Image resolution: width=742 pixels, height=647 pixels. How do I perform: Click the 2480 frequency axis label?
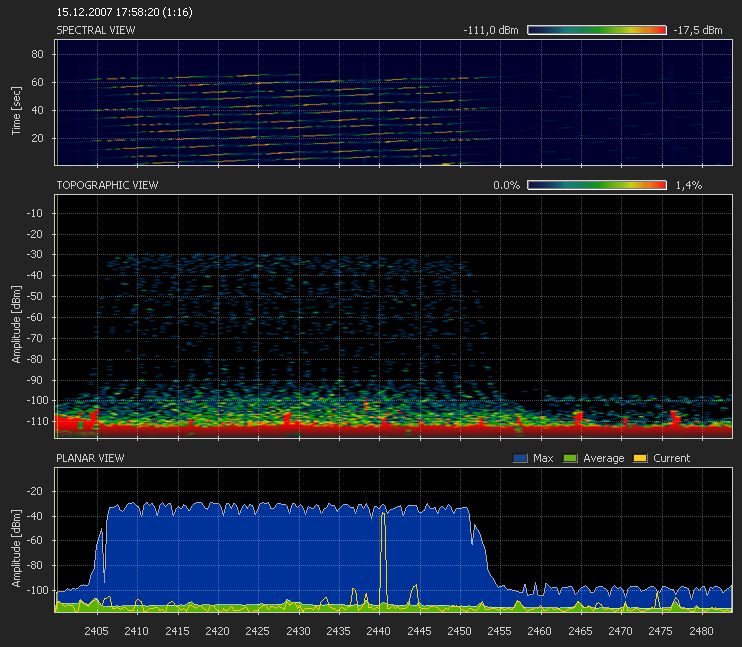click(x=701, y=631)
